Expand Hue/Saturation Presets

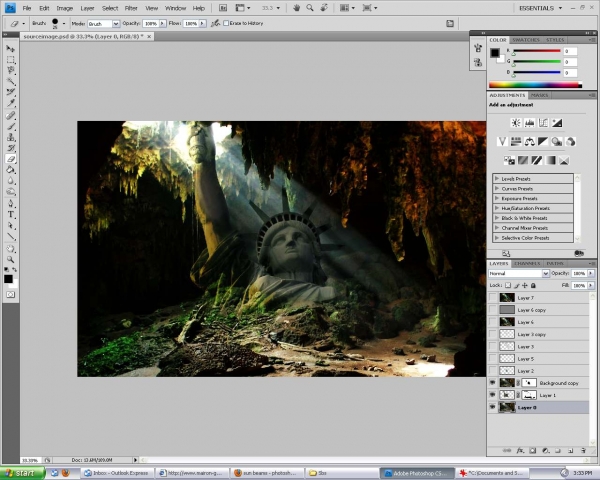(497, 208)
